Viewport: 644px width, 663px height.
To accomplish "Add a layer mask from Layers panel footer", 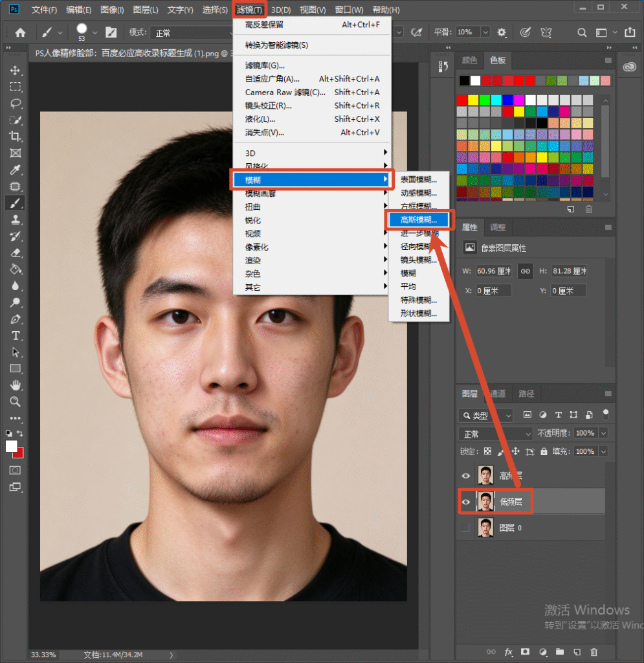I will coord(526,651).
